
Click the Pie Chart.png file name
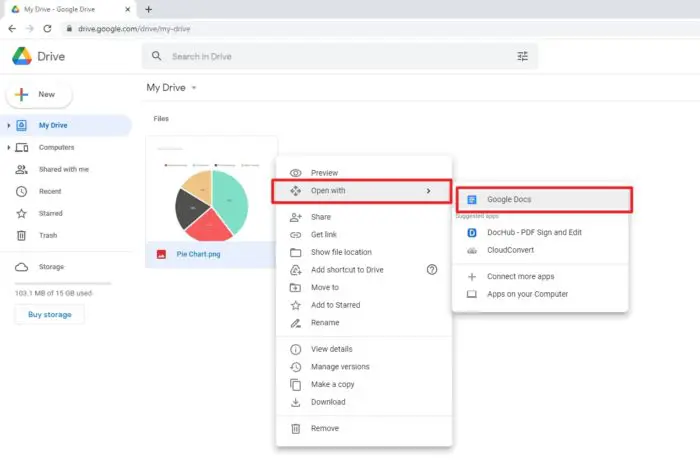198,254
